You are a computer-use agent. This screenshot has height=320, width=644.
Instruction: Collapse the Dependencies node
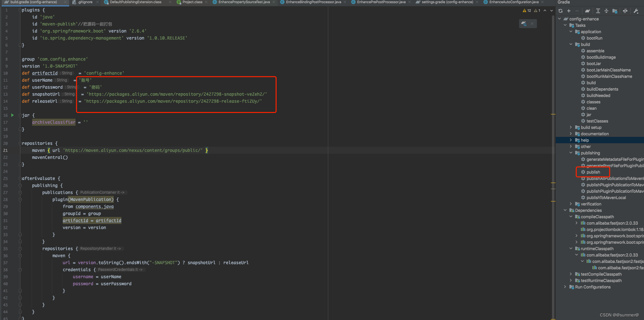coord(565,210)
